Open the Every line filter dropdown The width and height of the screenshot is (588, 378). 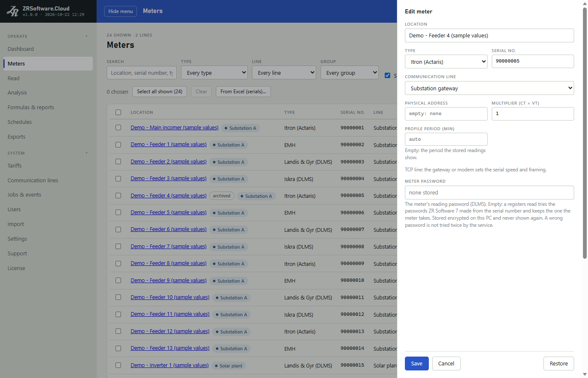point(284,73)
